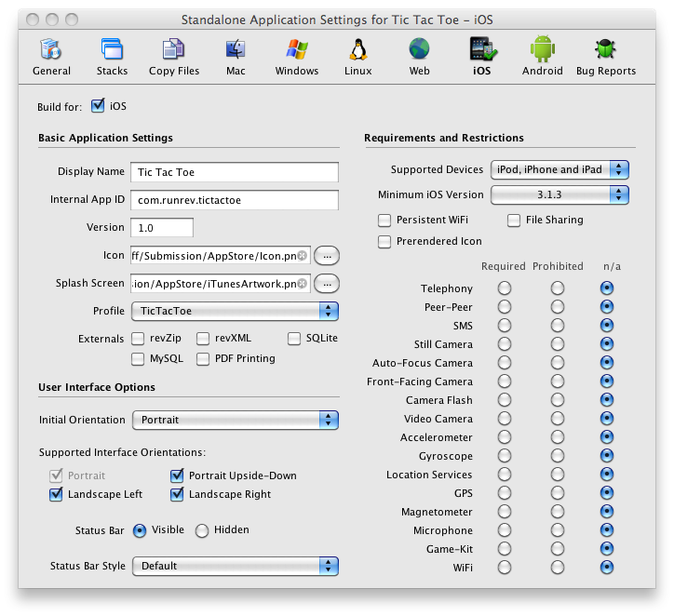This screenshot has height=616, width=674.
Task: Set Video Camera to Prohibited
Action: [x=558, y=419]
